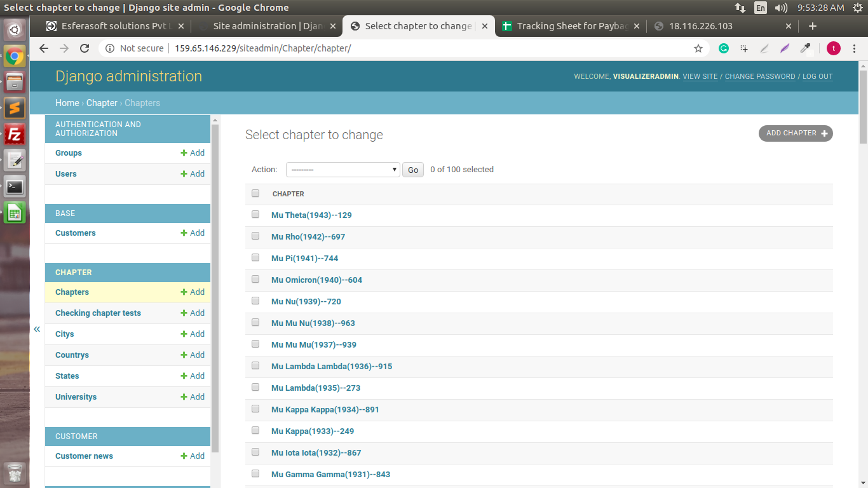This screenshot has height=488, width=868.
Task: Toggle the select-all chapters checkbox
Action: pos(255,193)
